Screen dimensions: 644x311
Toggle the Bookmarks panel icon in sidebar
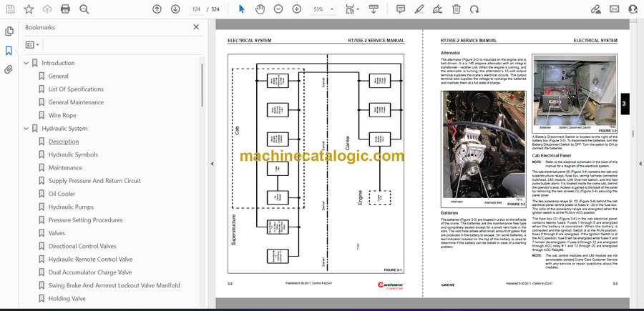pos(9,51)
